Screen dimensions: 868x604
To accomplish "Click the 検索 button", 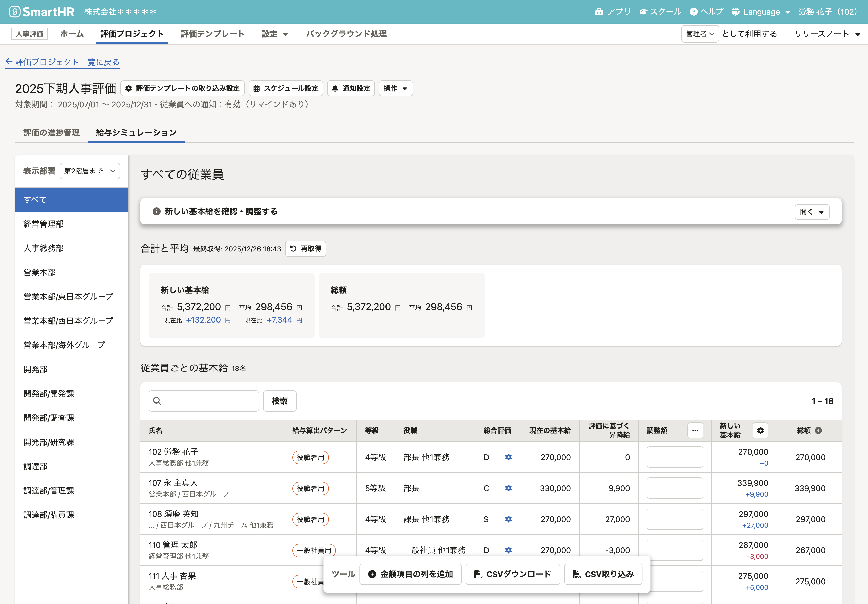I will (279, 401).
